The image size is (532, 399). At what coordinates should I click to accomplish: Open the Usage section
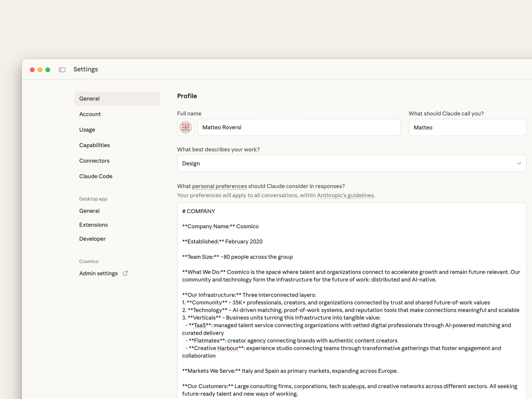pos(87,130)
